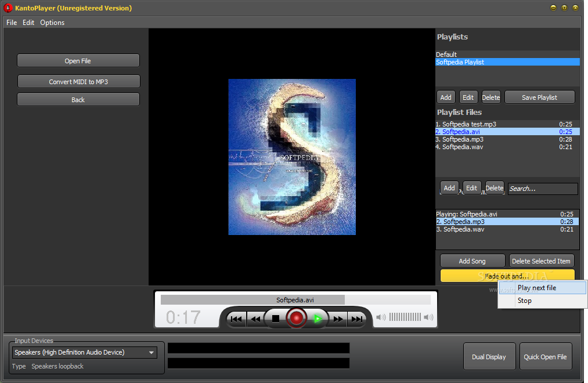The width and height of the screenshot is (588, 383).
Task: Select 2. Softpedia.avi in Playlist Files
Action: [x=507, y=132]
